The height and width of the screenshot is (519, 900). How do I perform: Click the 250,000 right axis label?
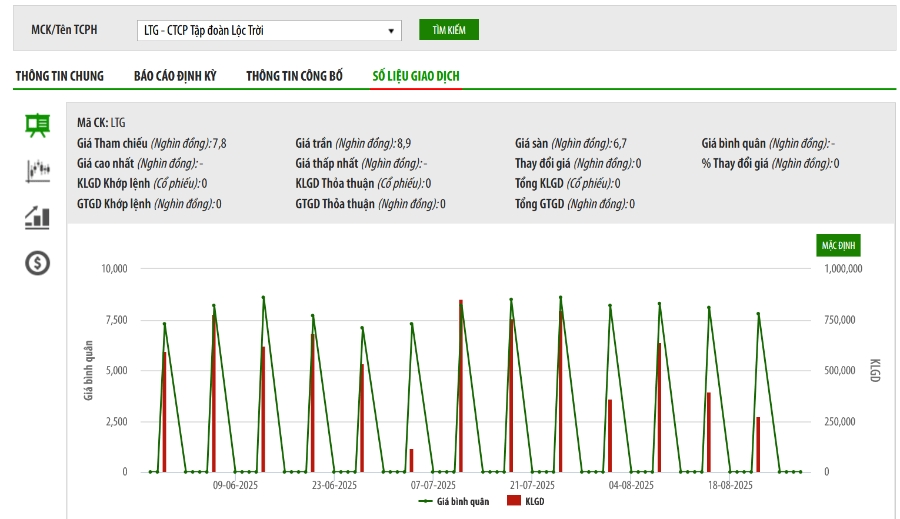[x=840, y=421]
